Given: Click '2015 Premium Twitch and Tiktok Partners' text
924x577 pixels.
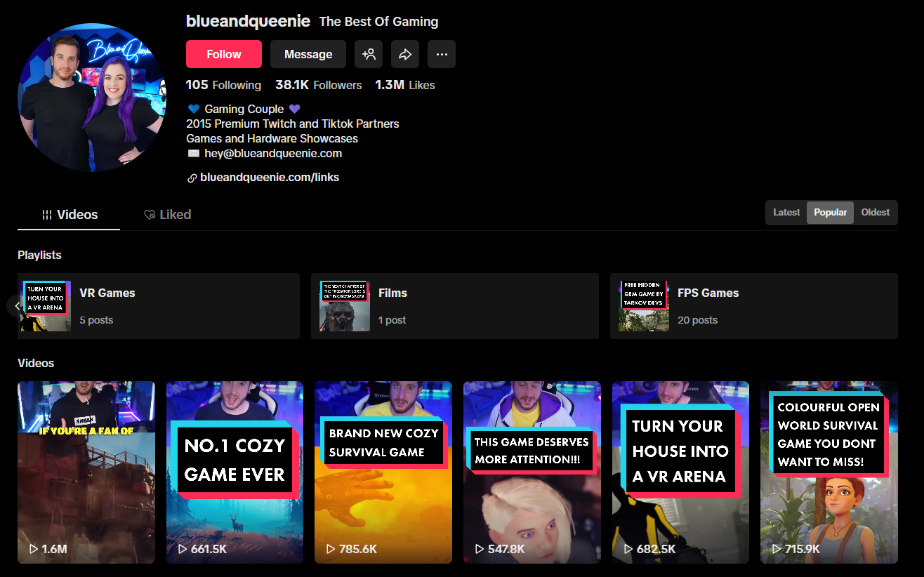Looking at the screenshot, I should (x=292, y=124).
